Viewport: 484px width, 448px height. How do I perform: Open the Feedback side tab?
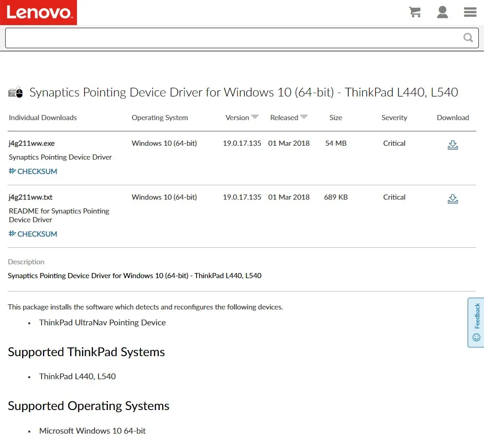point(476,322)
